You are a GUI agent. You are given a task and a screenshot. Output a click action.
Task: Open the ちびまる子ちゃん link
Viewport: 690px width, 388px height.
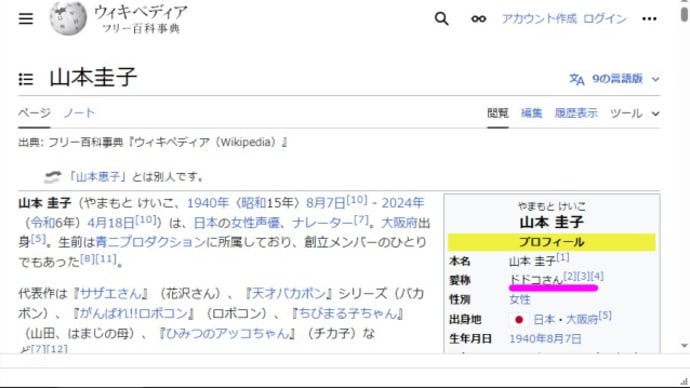pos(347,313)
